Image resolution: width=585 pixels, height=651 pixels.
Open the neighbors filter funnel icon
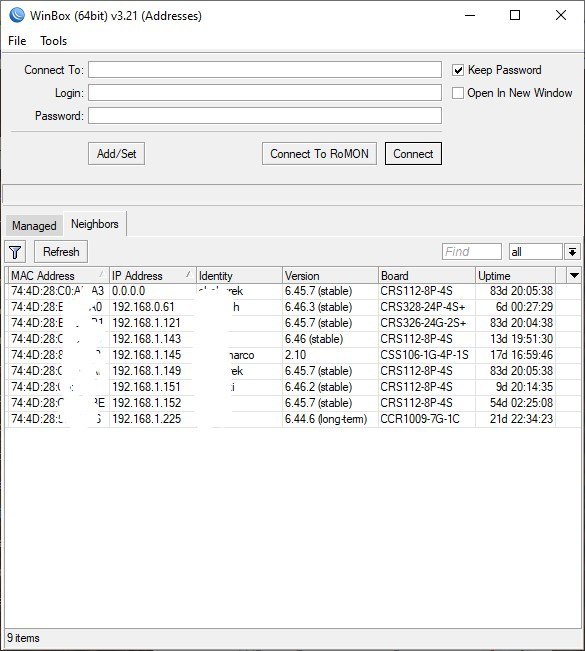15,252
